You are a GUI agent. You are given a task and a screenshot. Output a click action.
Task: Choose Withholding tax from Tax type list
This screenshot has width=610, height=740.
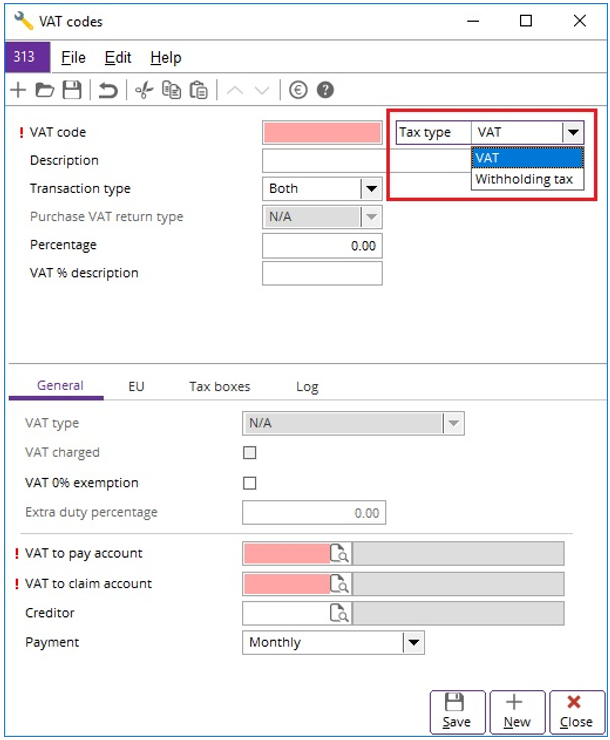click(524, 180)
